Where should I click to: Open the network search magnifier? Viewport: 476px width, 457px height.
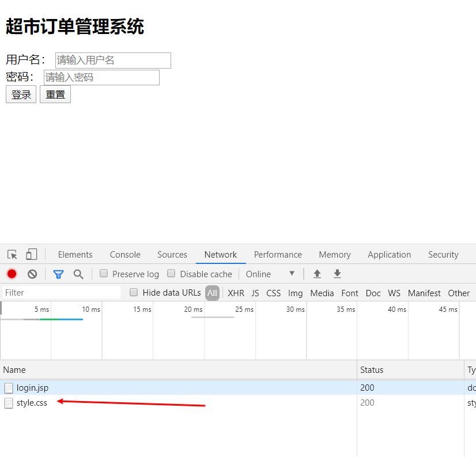(x=78, y=274)
